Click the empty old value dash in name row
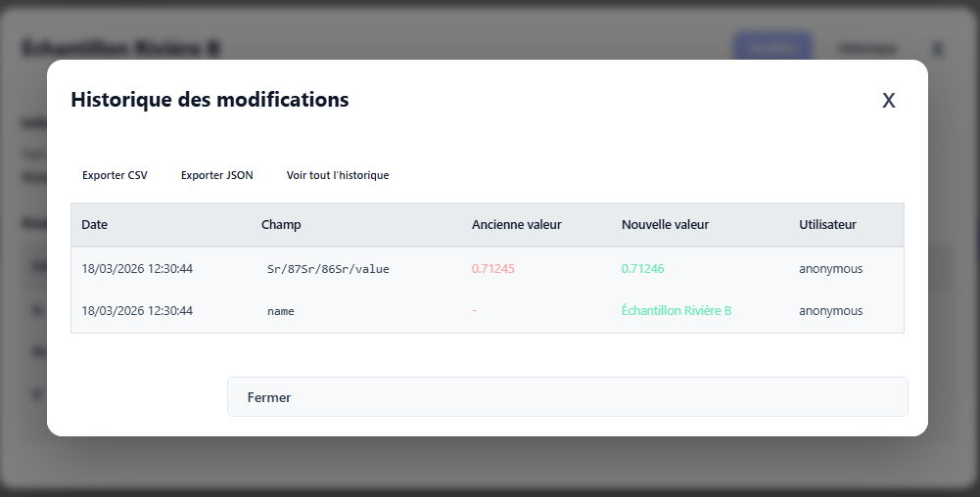The image size is (980, 497). tap(474, 311)
